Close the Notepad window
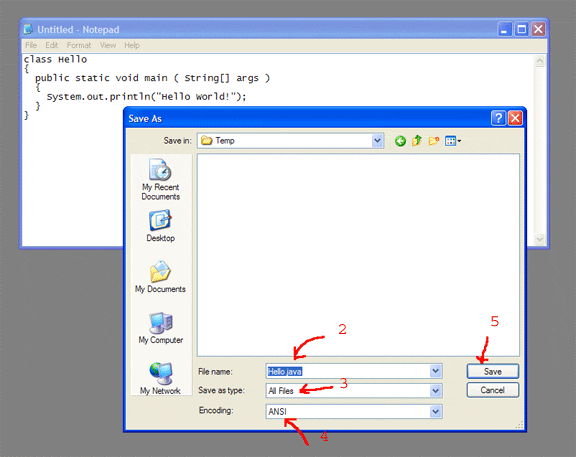This screenshot has height=457, width=576. 538,29
